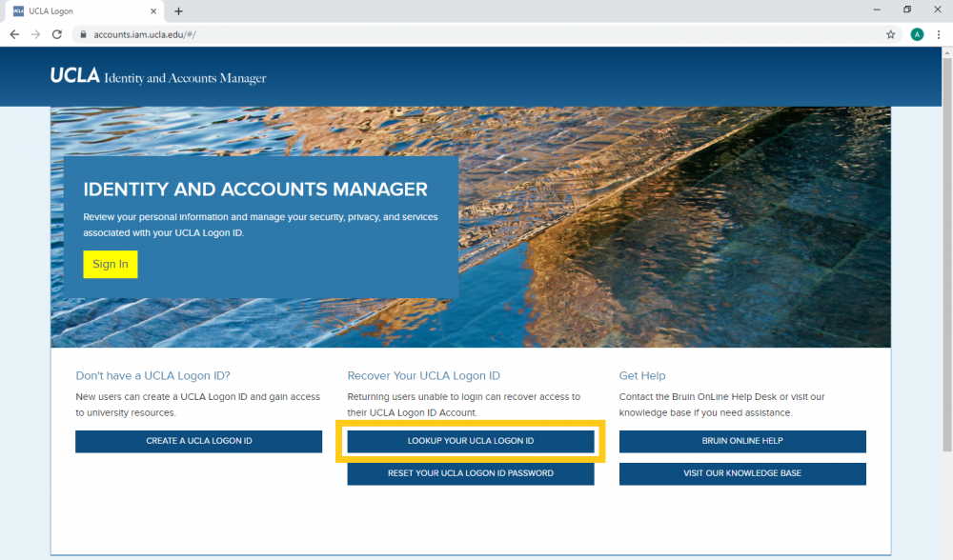The height and width of the screenshot is (560, 953).
Task: Click Lookup Your UCLA Logon ID
Action: (471, 441)
